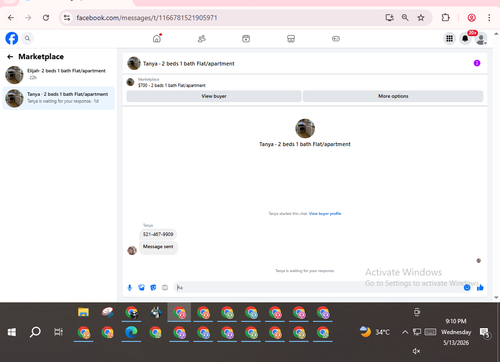Image resolution: width=500 pixels, height=362 pixels.
Task: Click back arrow beside Marketplace heading
Action: tap(10, 57)
